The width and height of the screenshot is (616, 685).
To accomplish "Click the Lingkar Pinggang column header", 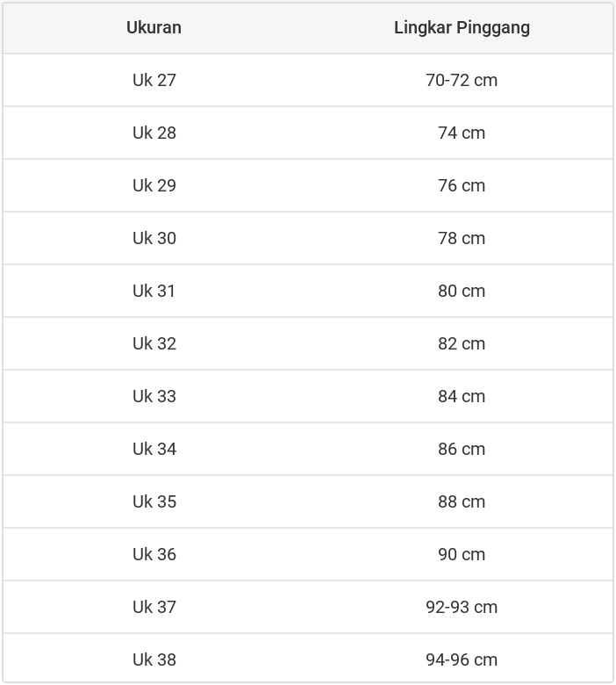I will [462, 27].
